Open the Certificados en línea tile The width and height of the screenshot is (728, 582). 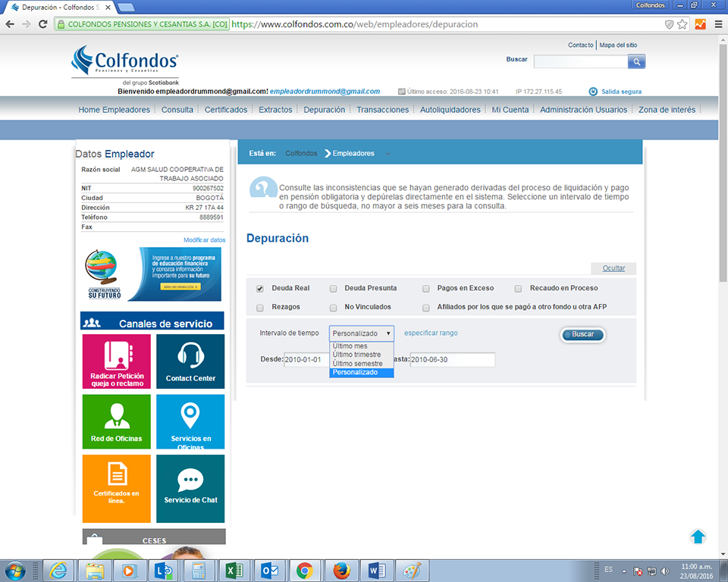[x=117, y=488]
